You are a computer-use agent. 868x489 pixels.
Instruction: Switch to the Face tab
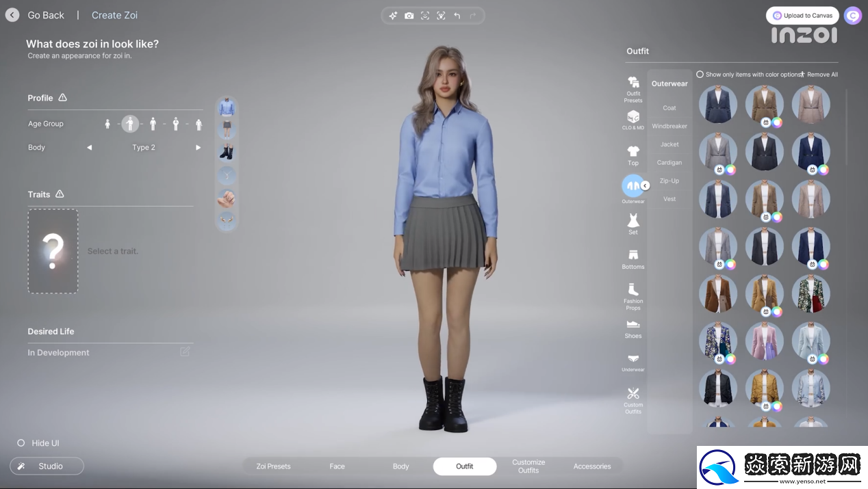click(x=337, y=466)
